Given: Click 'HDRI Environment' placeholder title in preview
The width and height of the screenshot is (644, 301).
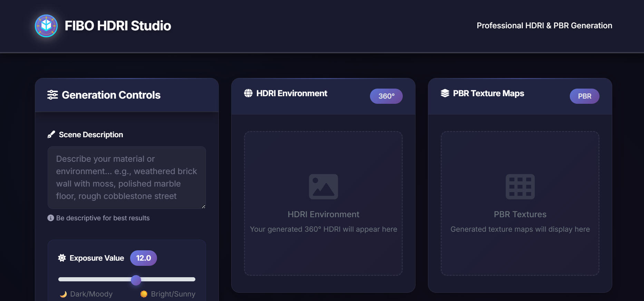Looking at the screenshot, I should pos(323,214).
